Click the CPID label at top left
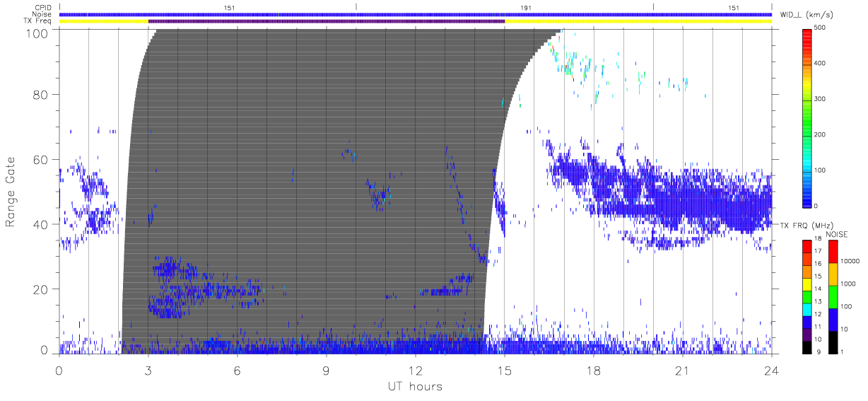This screenshot has width=868, height=401. tap(42, 8)
